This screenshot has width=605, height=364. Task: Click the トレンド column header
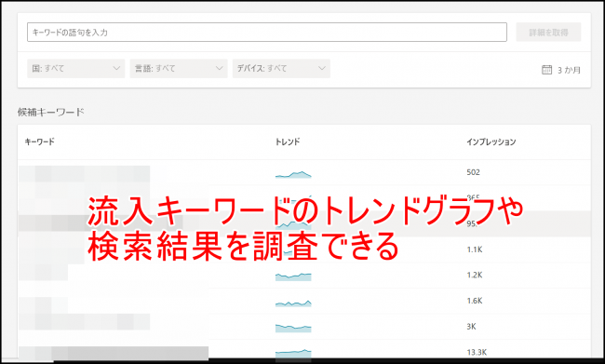tap(288, 142)
